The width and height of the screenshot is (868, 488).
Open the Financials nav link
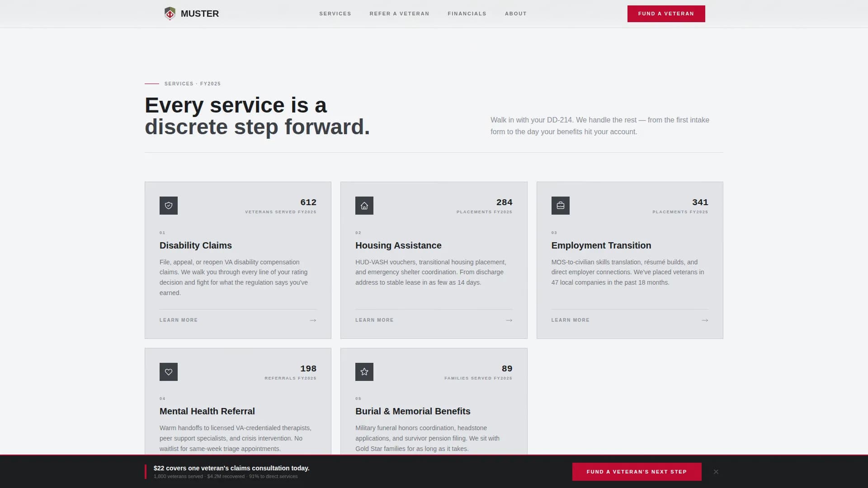(x=467, y=14)
